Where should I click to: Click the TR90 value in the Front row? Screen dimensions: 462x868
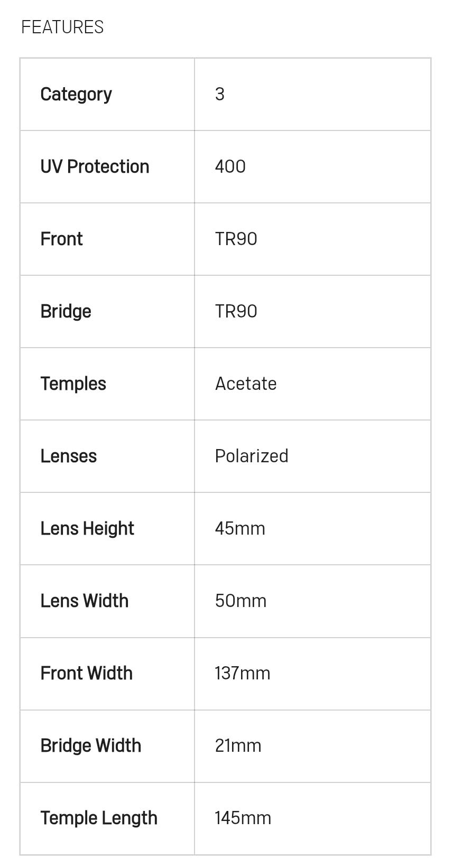tap(236, 239)
